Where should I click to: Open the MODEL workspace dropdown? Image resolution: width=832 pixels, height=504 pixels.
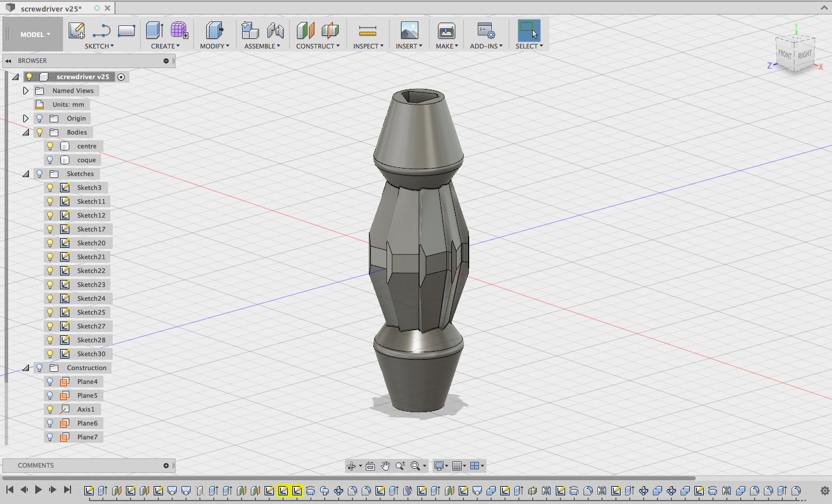35,35
